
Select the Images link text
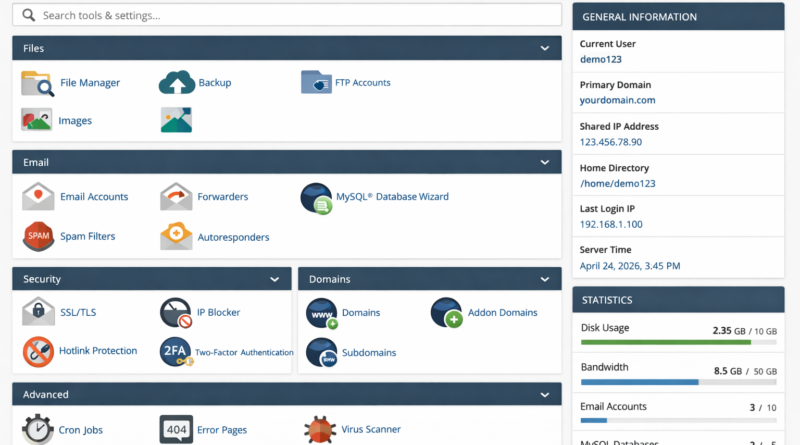click(75, 121)
